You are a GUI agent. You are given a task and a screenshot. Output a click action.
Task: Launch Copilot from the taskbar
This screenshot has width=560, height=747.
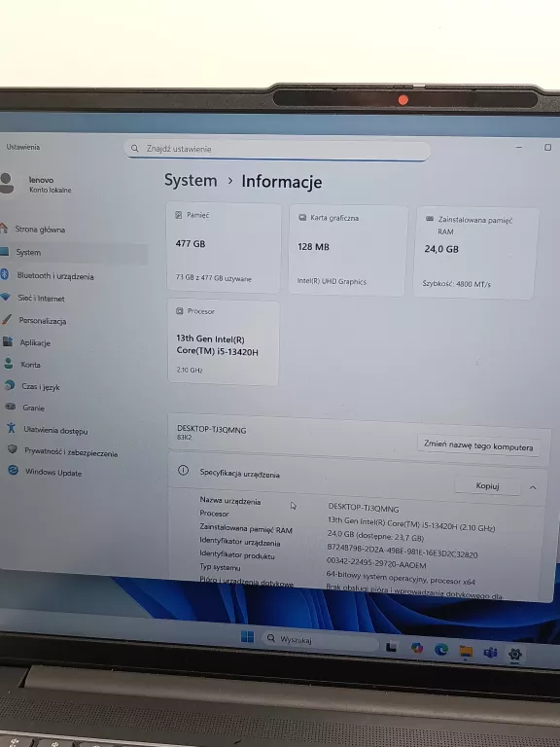(417, 648)
